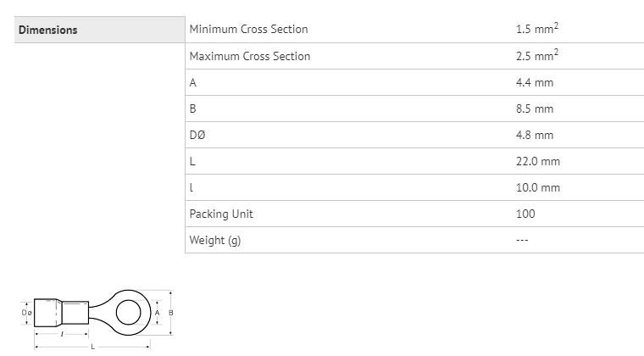This screenshot has width=644, height=356.
Task: Select the DØ diameter row label
Action: [x=197, y=135]
